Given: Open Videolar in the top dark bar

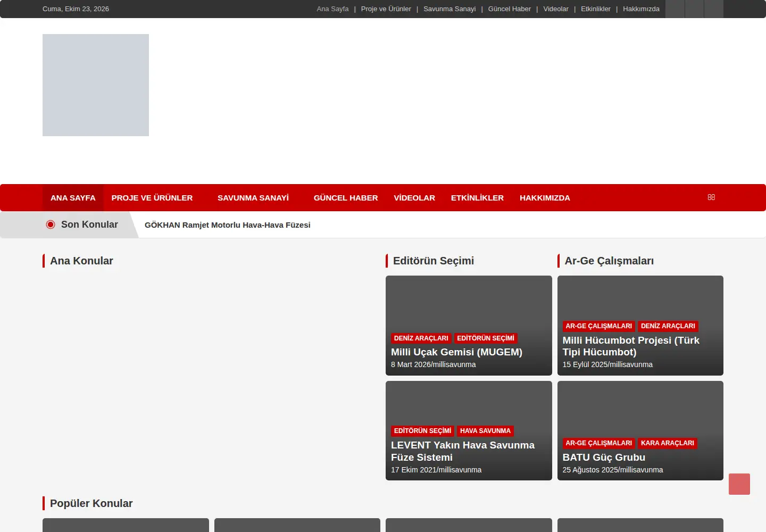Looking at the screenshot, I should (556, 9).
